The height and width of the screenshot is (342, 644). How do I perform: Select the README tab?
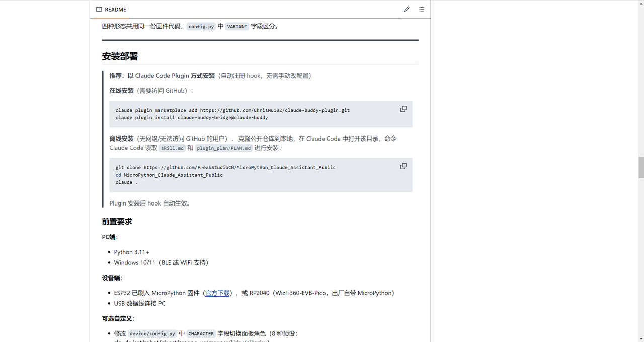(x=111, y=9)
